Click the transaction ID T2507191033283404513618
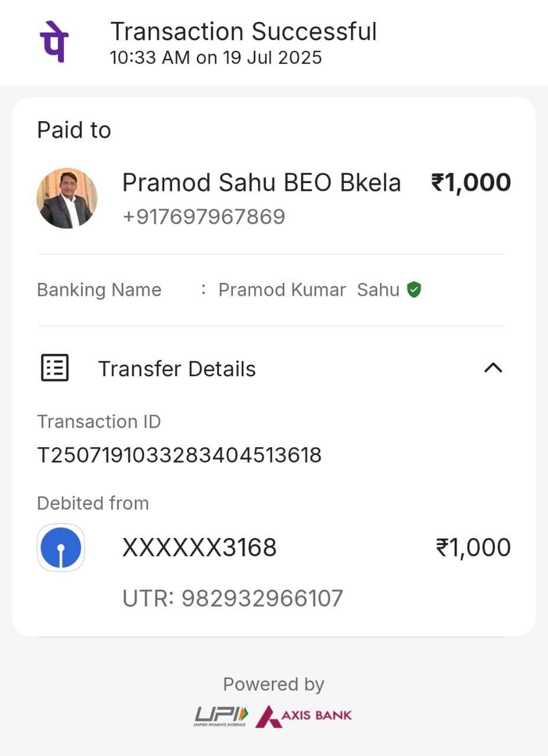The height and width of the screenshot is (756, 548). tap(179, 455)
